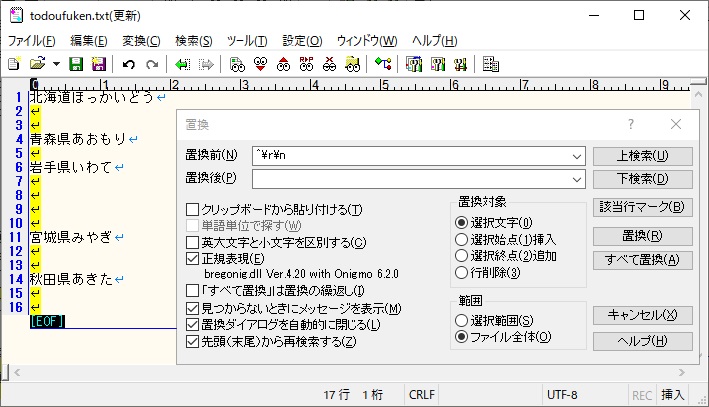Viewport: 709px width, 407px height.
Task: Expand the 置換前 history dropdown
Action: [x=577, y=156]
